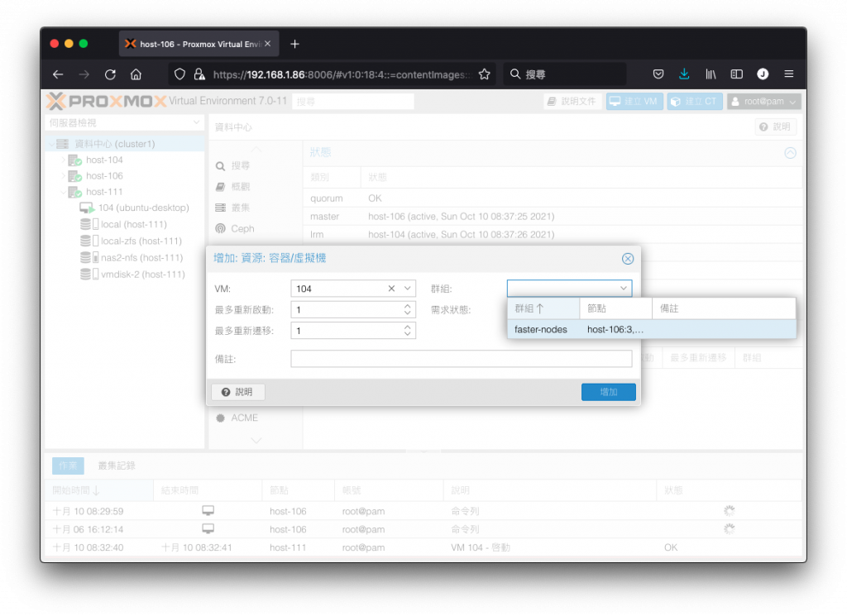Bookmark this page with star icon
847x616 pixels.
tap(485, 74)
